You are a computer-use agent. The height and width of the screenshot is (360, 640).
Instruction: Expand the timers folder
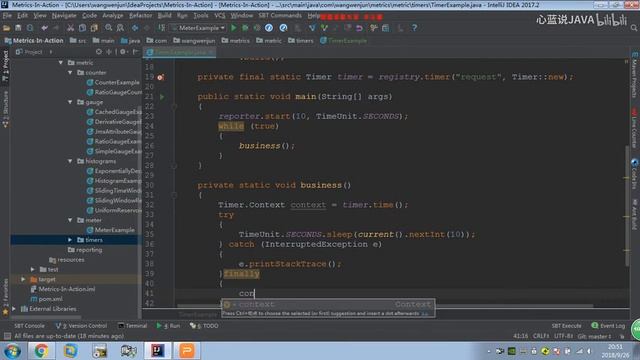[70, 240]
